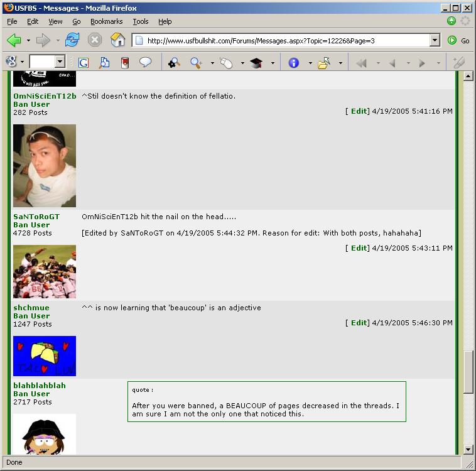Open the Bookmarks menu

pos(107,21)
